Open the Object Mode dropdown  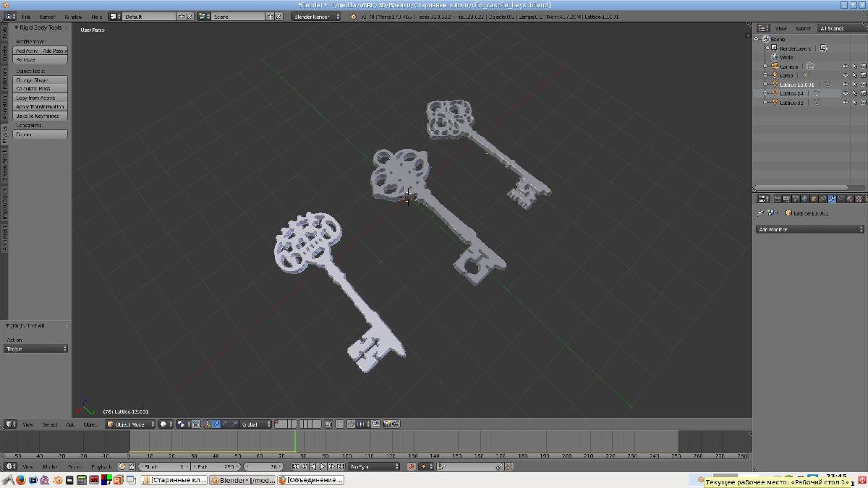[129, 424]
